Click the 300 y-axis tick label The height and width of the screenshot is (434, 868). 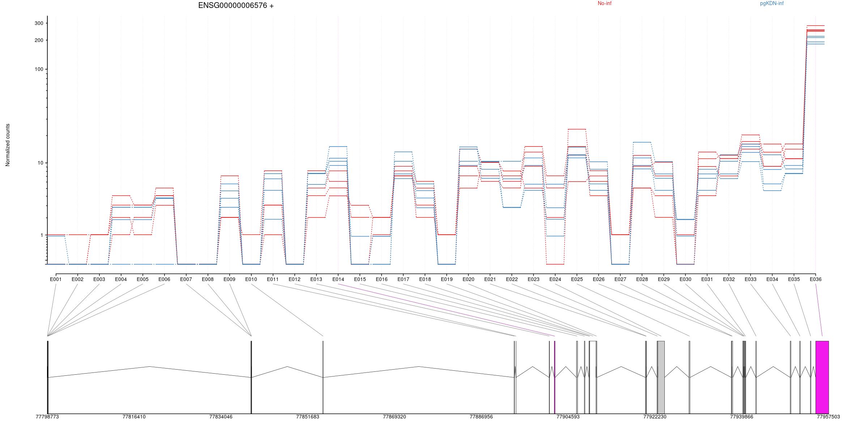tap(39, 23)
